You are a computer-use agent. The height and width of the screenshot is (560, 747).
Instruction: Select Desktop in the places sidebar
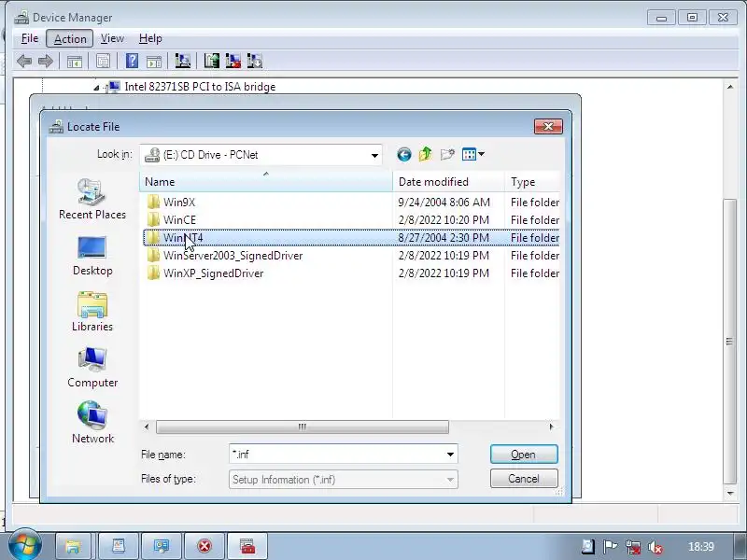92,256
